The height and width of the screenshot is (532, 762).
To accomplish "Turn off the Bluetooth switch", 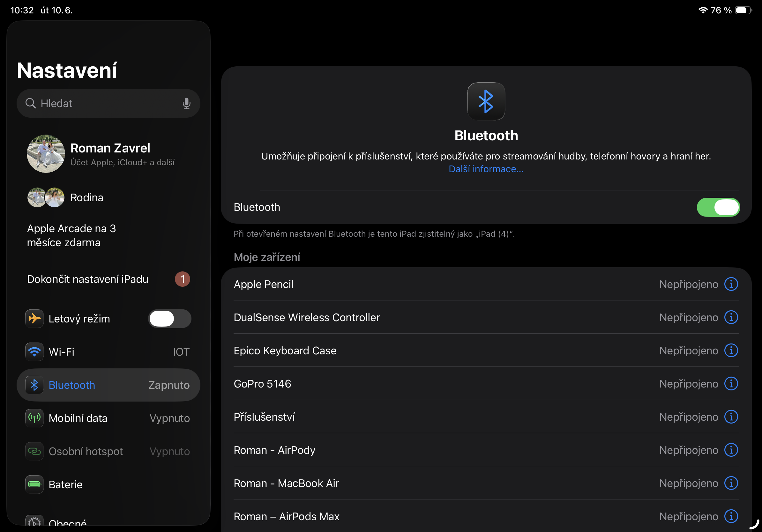I will coord(718,207).
